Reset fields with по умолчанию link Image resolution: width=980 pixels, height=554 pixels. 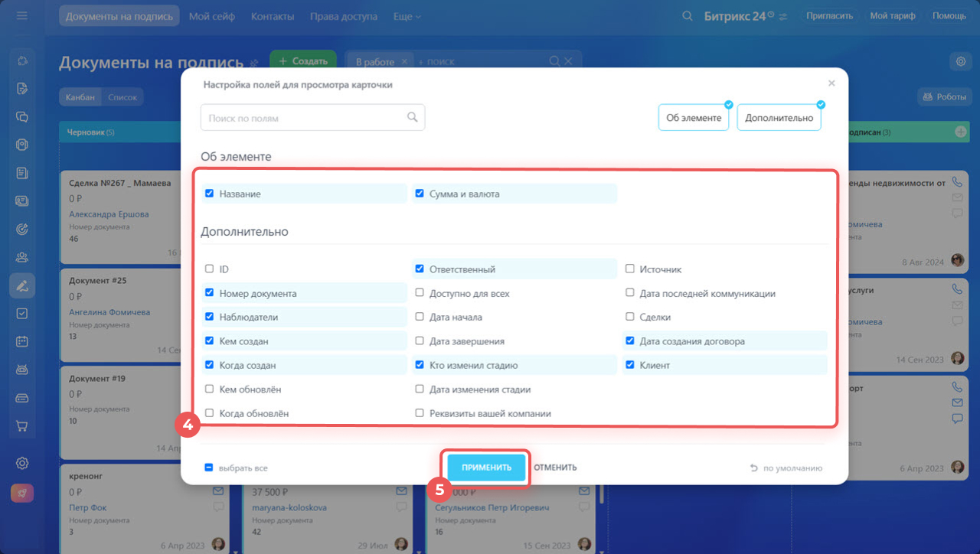[x=786, y=468]
